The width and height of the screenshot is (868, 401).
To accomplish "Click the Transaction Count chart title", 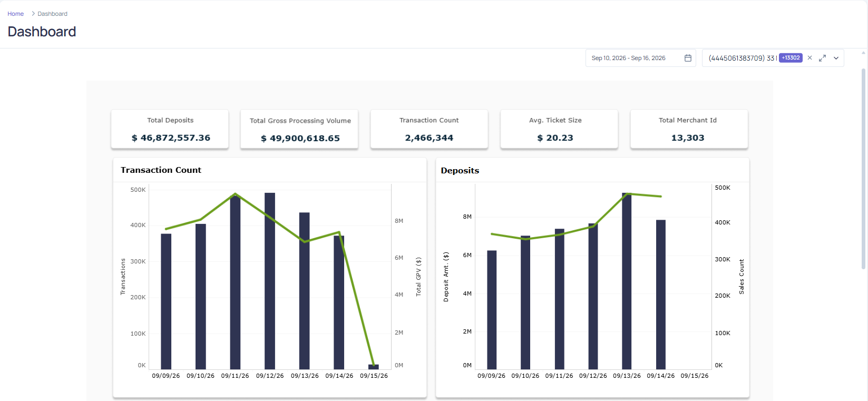I will pos(161,170).
